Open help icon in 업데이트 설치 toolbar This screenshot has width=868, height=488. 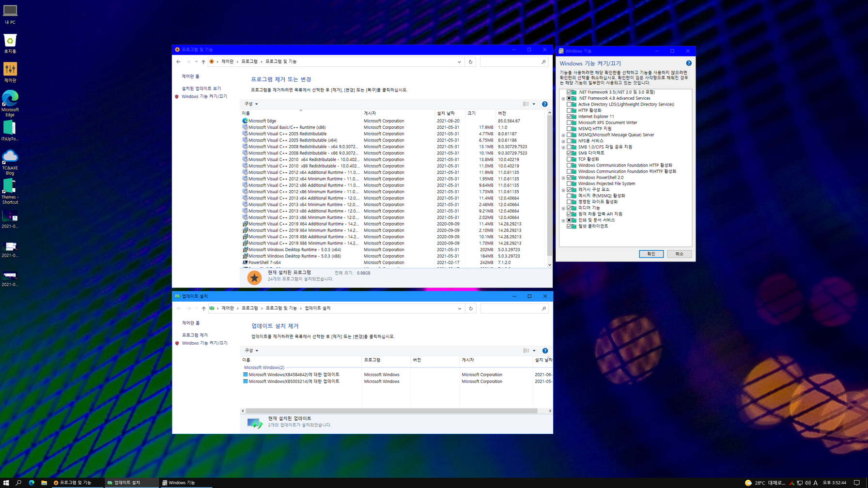coord(545,351)
